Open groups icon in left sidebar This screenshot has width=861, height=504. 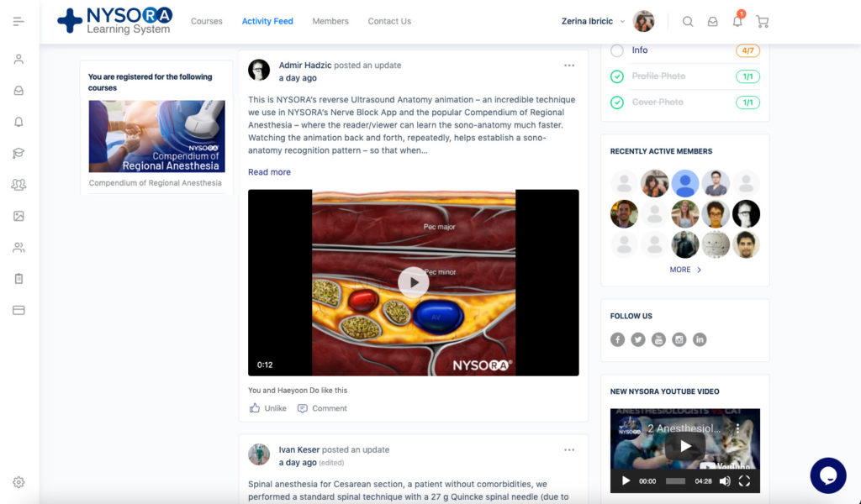(x=18, y=185)
